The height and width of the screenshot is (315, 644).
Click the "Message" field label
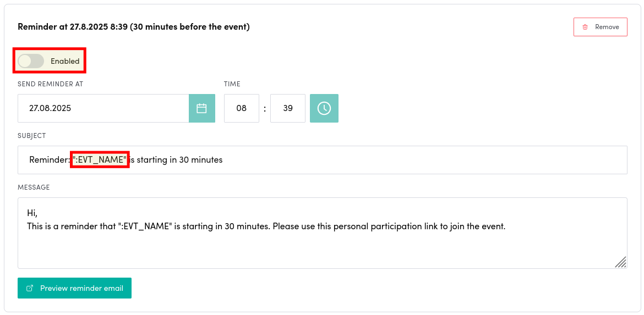[x=34, y=187]
